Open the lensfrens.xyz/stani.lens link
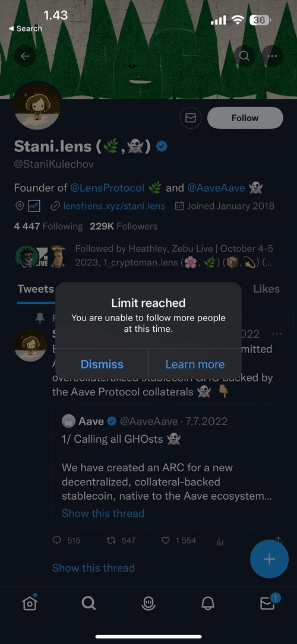This screenshot has height=644, width=297. pos(114,206)
